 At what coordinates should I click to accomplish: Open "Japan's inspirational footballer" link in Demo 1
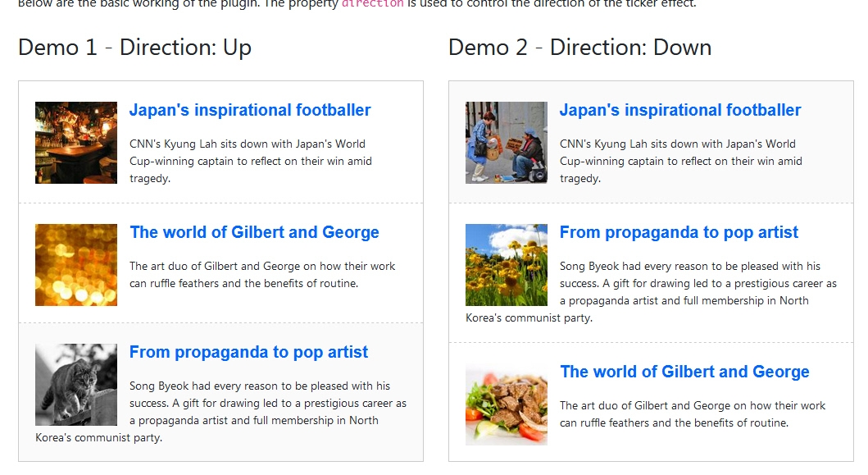250,110
